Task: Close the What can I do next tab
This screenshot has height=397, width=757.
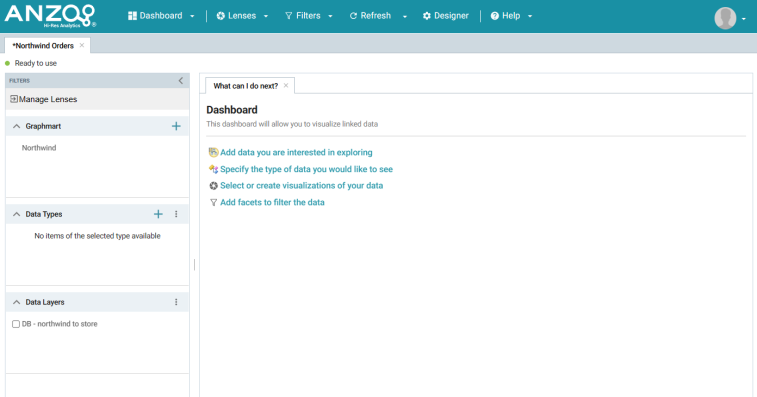Action: click(x=286, y=85)
